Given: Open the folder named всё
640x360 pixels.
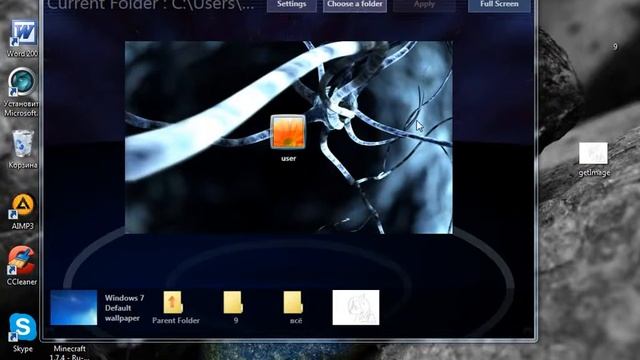Looking at the screenshot, I should tap(293, 302).
